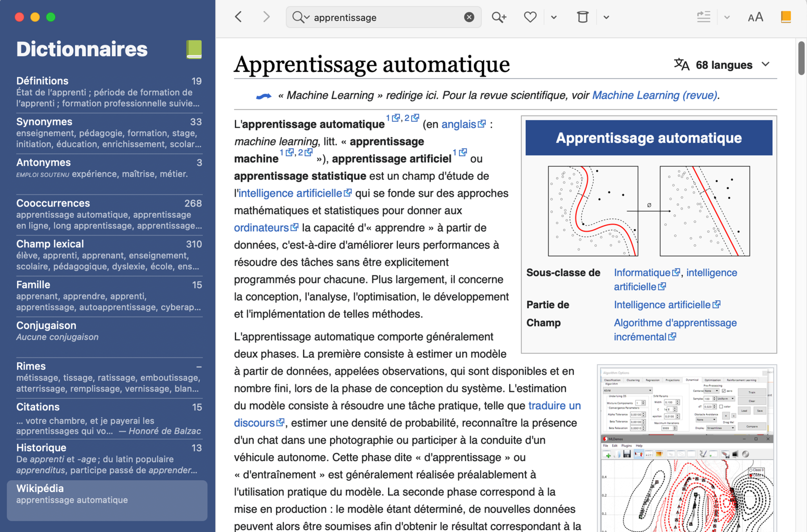This screenshot has width=807, height=532.
Task: Open search options magnifier dropdown
Action: click(300, 17)
